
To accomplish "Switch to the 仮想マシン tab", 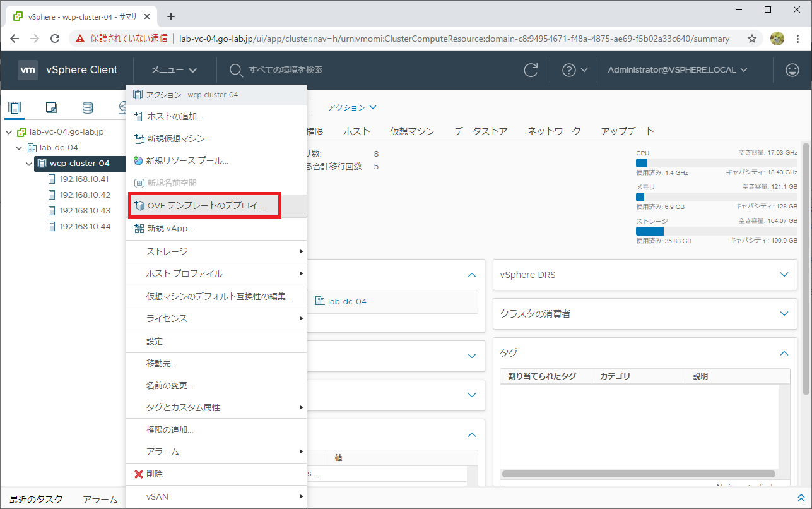I will [x=412, y=131].
